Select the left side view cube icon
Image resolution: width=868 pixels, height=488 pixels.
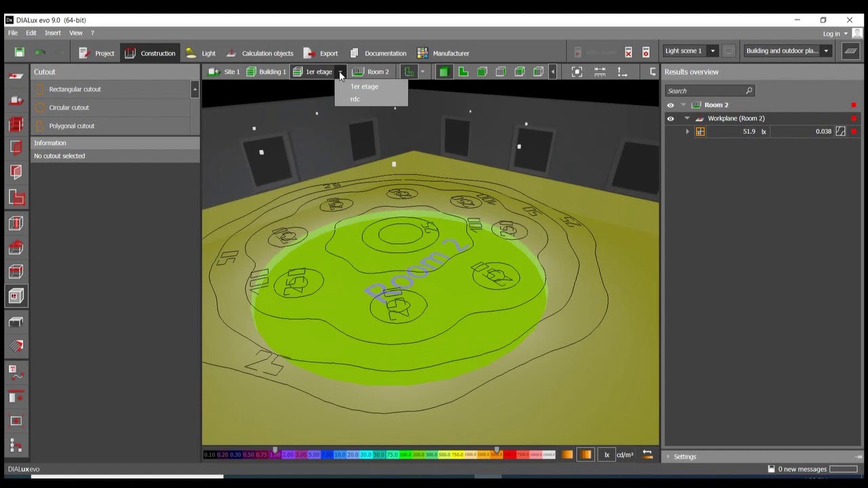click(538, 72)
